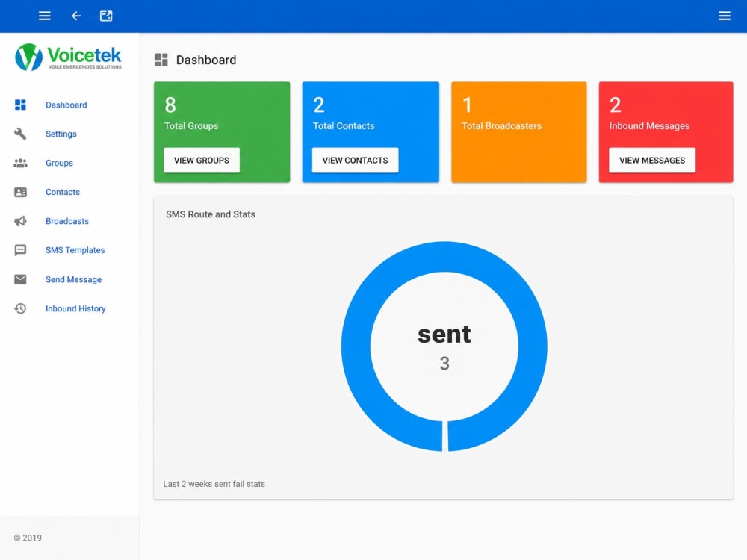Open the Inbound History sidebar link
This screenshot has height=560, width=747.
[75, 308]
